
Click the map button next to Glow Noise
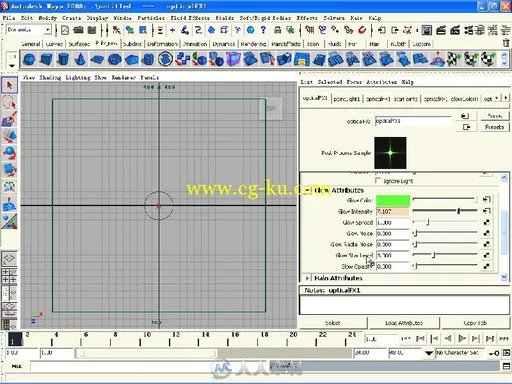tap(487, 233)
